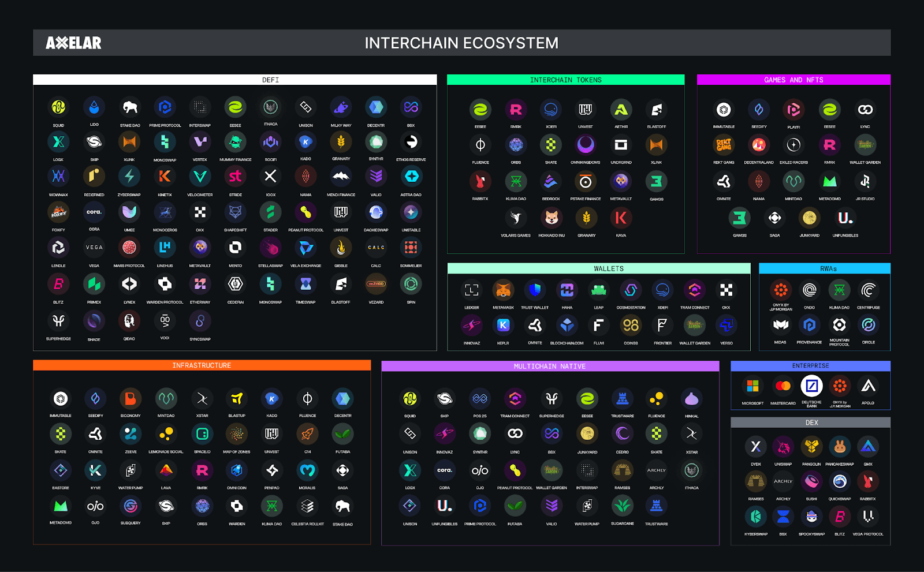The height and width of the screenshot is (572, 924).
Task: Select the MetaMask fox wallet icon
Action: click(x=503, y=290)
